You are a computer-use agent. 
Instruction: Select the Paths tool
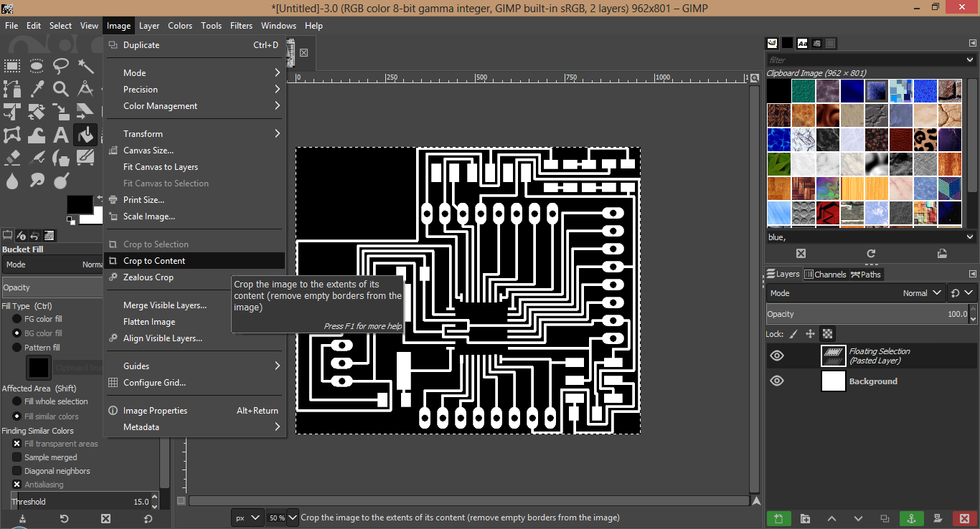tap(12, 89)
